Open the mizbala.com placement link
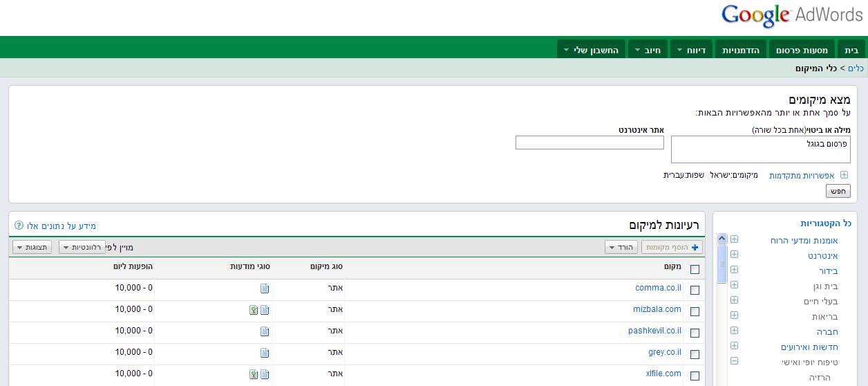This screenshot has height=386, width=868. pyautogui.click(x=657, y=309)
